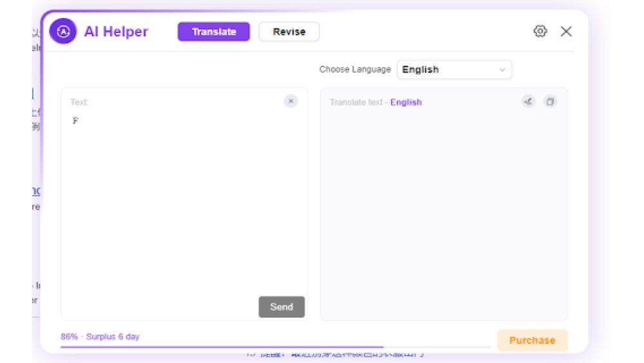Open the Choose Language dropdown
The height and width of the screenshot is (363, 644).
tap(454, 70)
